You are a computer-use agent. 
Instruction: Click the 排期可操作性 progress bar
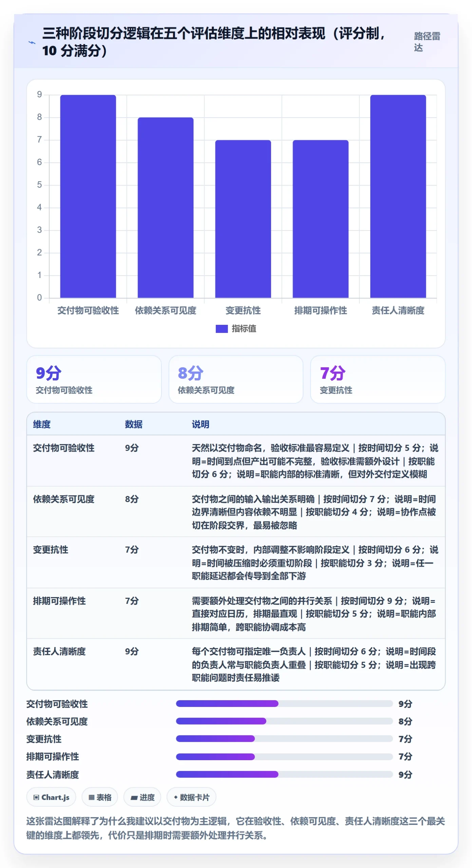tap(284, 757)
